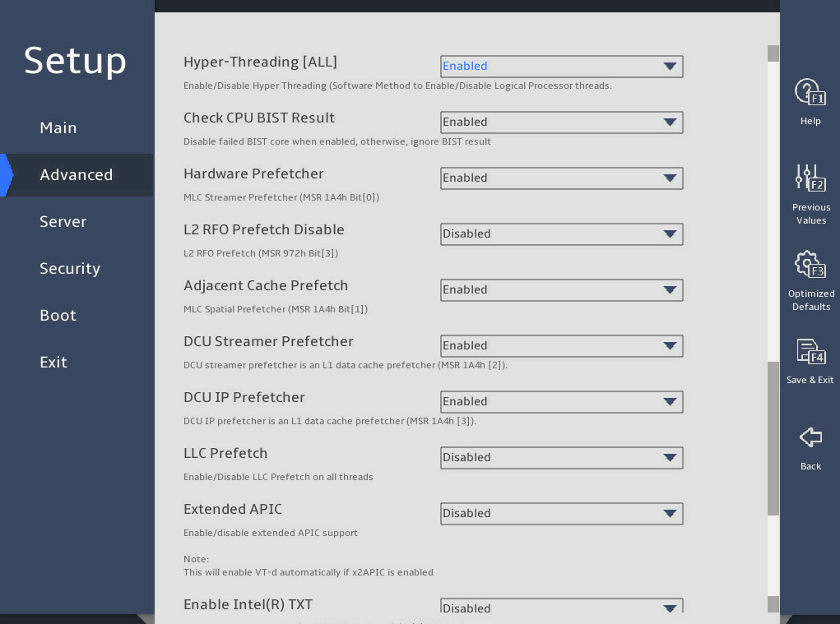
Task: Select the Advanced menu
Action: pyautogui.click(x=76, y=175)
